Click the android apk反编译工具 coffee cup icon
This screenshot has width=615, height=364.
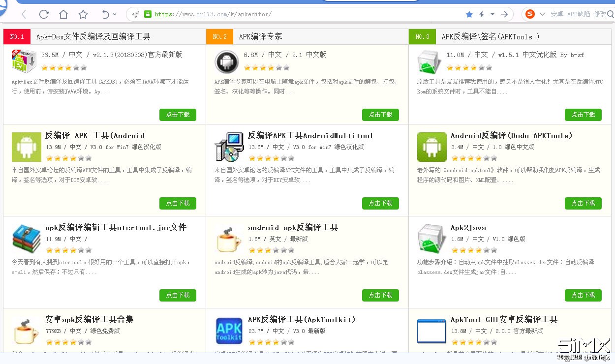(x=229, y=239)
